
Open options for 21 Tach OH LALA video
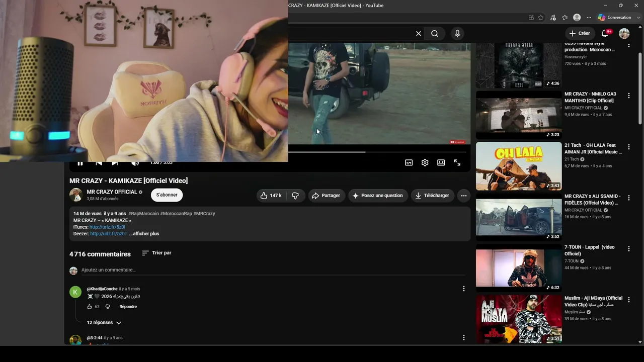coord(628,147)
